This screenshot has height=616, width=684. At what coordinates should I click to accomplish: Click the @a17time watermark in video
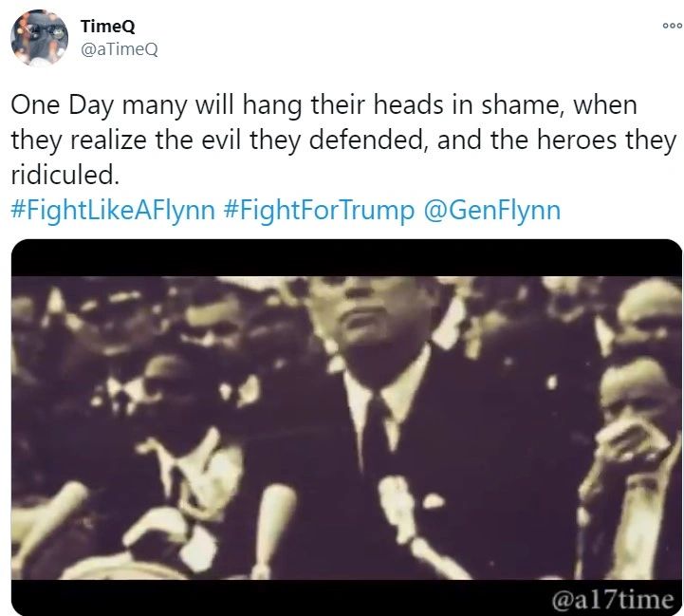coord(612,600)
